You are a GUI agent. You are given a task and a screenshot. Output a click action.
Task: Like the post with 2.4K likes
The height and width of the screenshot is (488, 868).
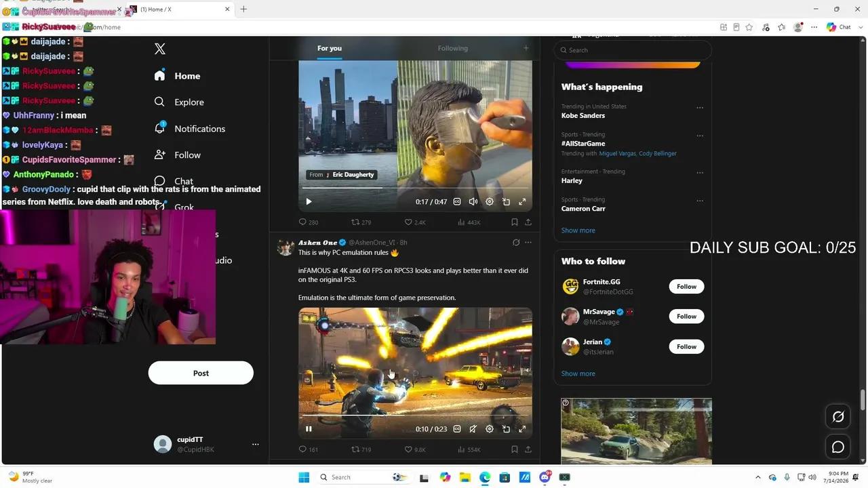click(x=415, y=222)
